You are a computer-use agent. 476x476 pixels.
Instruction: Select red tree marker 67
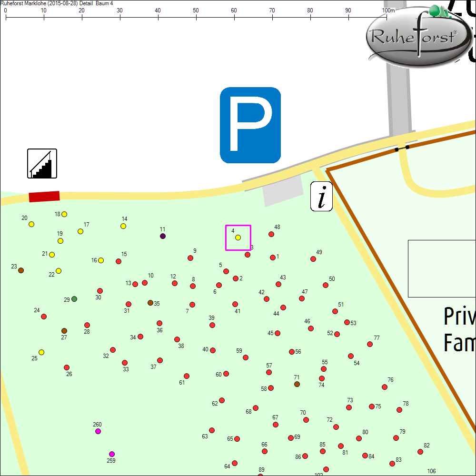point(276,425)
